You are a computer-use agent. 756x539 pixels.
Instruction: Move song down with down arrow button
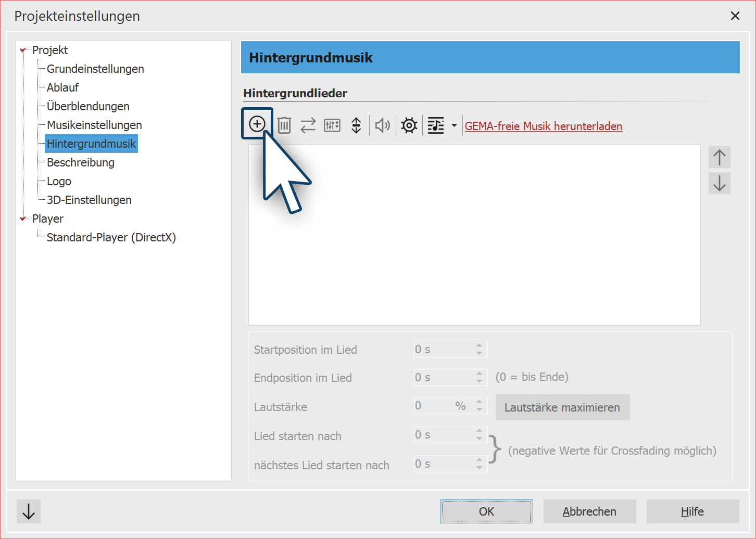pyautogui.click(x=719, y=183)
